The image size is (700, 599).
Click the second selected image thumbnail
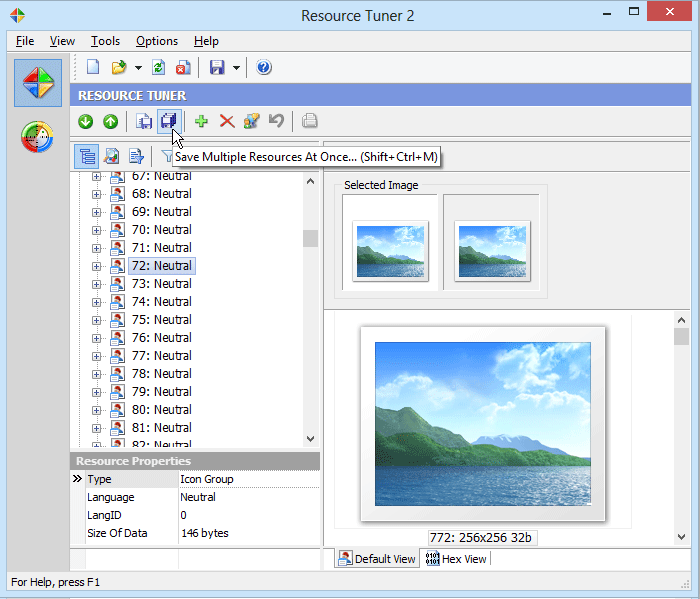pyautogui.click(x=492, y=250)
